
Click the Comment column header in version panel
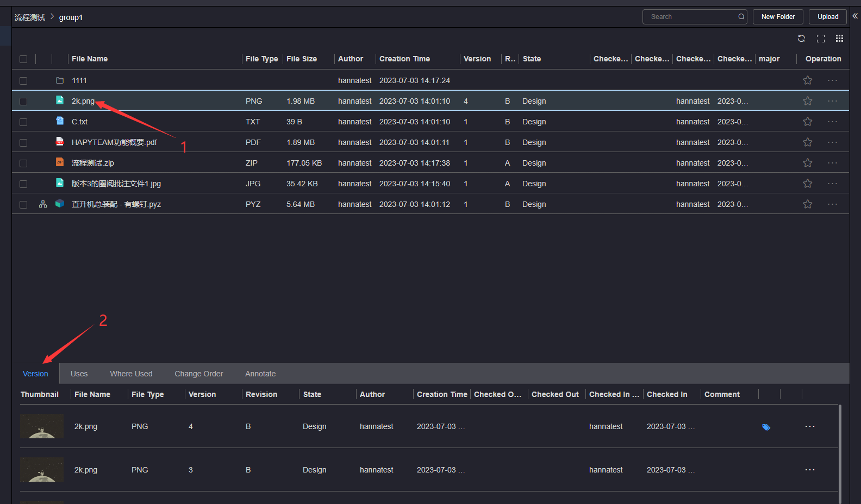tap(722, 394)
